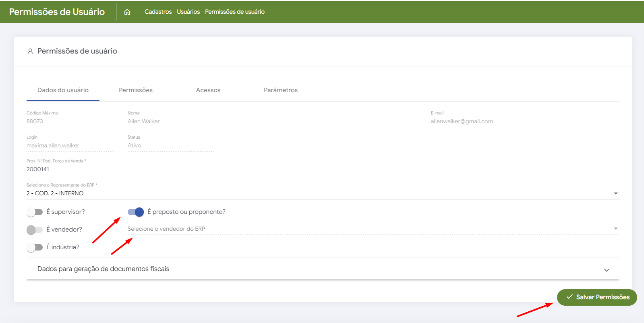Switch to the Acessos tab
This screenshot has height=323, width=644.
[x=208, y=90]
